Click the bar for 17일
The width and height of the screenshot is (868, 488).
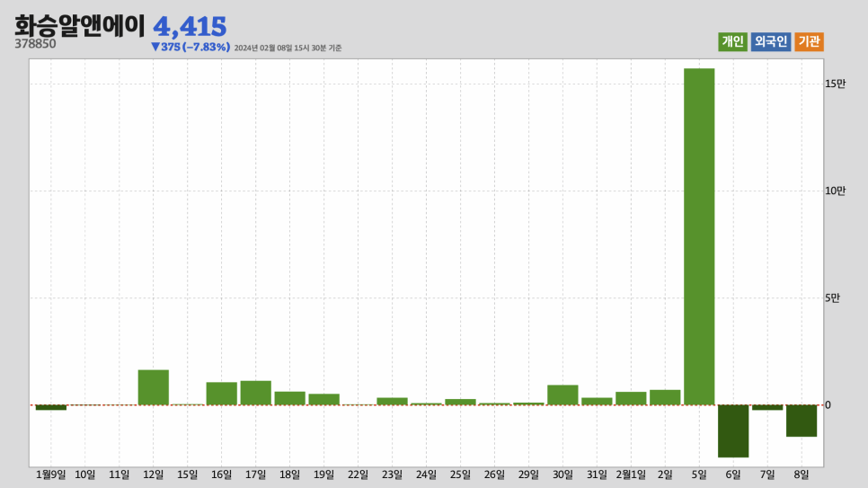(256, 393)
